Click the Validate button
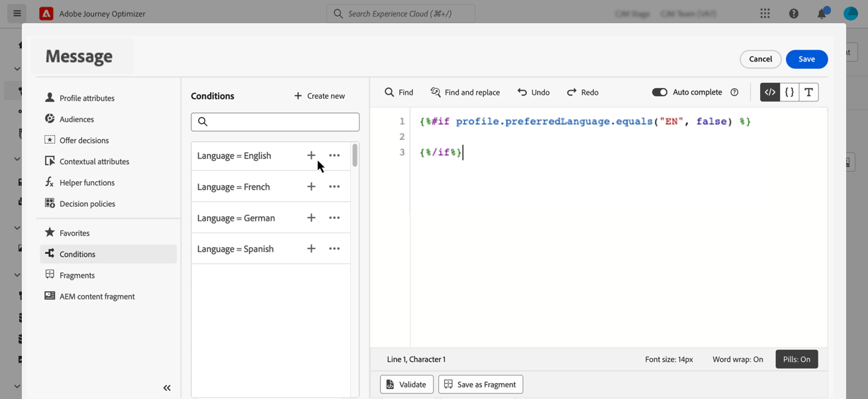 coord(407,384)
